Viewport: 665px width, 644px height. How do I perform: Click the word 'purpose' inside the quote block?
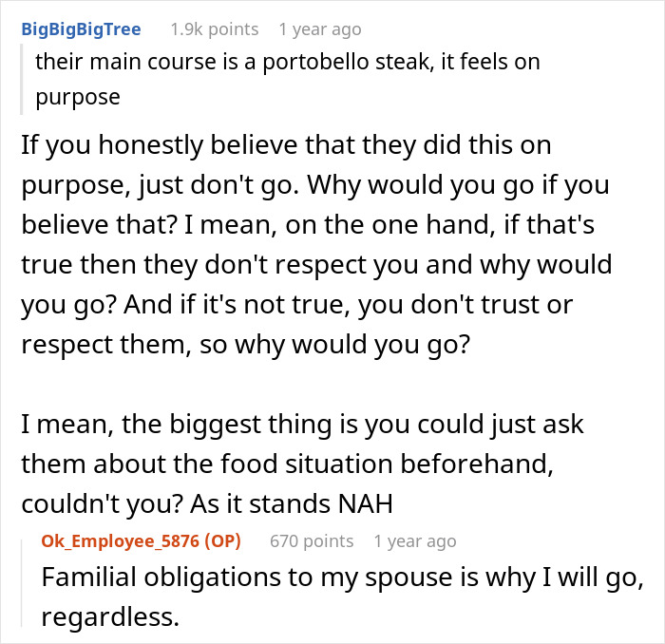tap(78, 98)
